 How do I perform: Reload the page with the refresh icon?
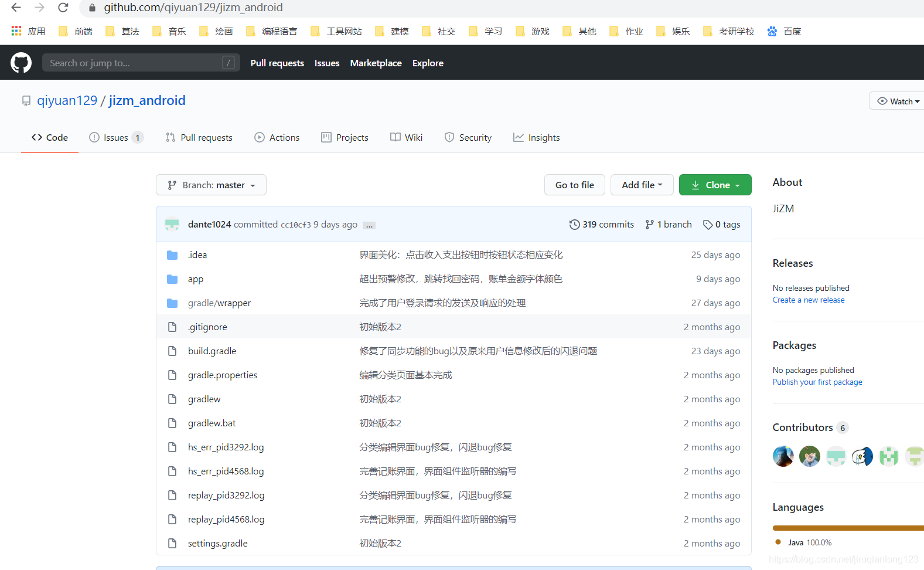coord(63,8)
